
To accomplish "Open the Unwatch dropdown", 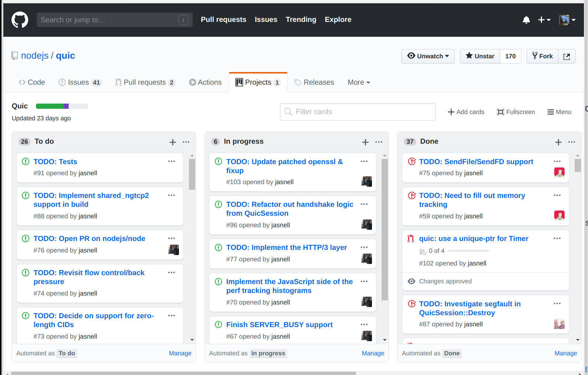I will pyautogui.click(x=428, y=56).
